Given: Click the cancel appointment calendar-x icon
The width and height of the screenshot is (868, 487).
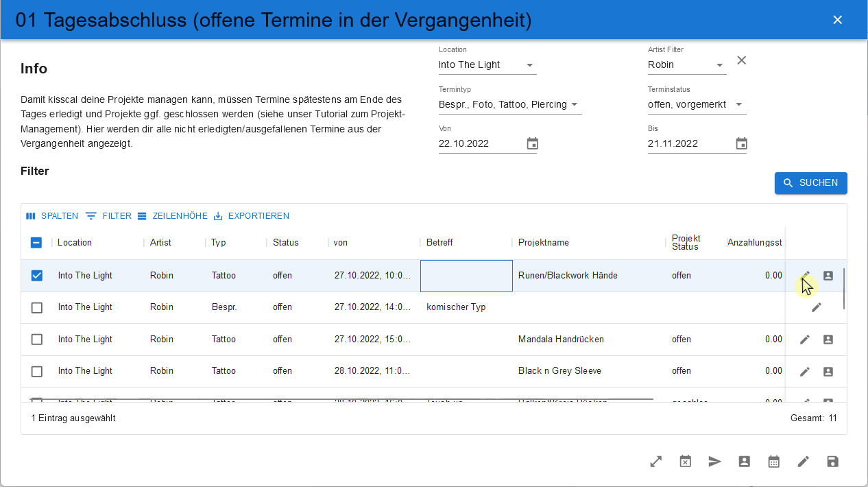Looking at the screenshot, I should point(686,462).
